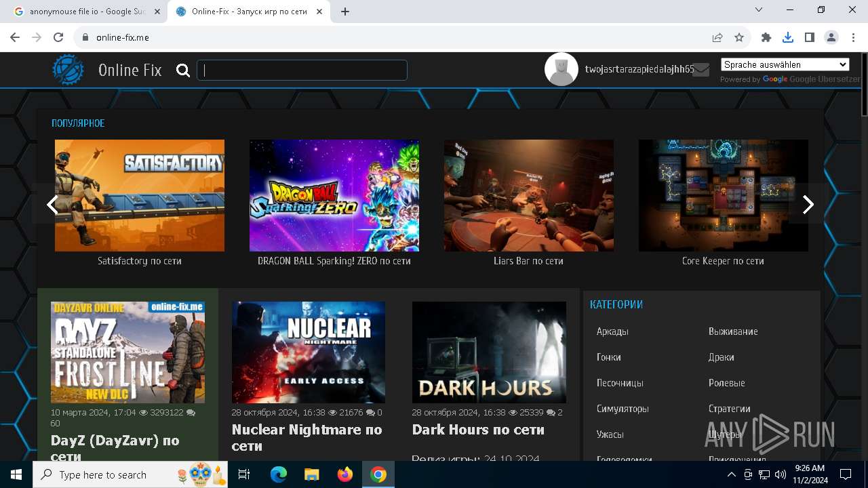
Task: Open the Nuclear Nightmare по сети title
Action: tap(307, 438)
